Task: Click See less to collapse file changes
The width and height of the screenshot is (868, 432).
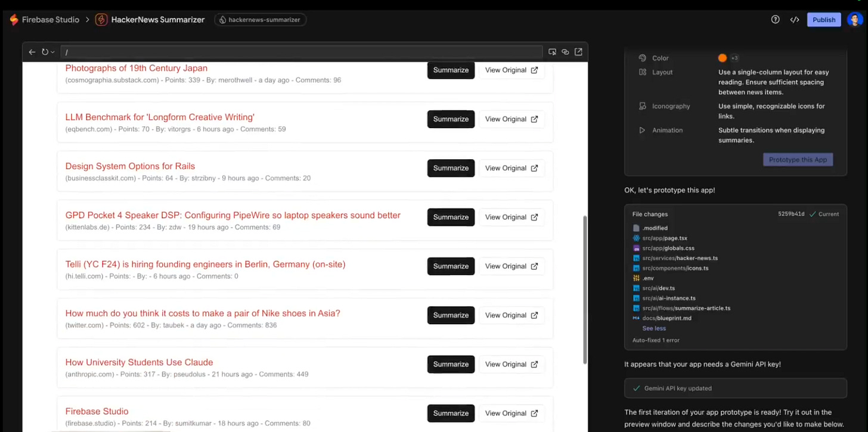Action: pyautogui.click(x=654, y=328)
